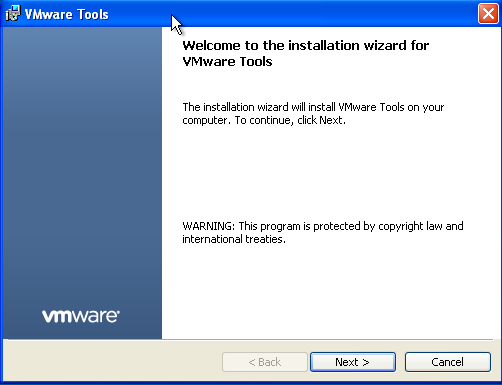
Task: Click the VMware Tools installer title bar icon
Action: pyautogui.click(x=13, y=14)
